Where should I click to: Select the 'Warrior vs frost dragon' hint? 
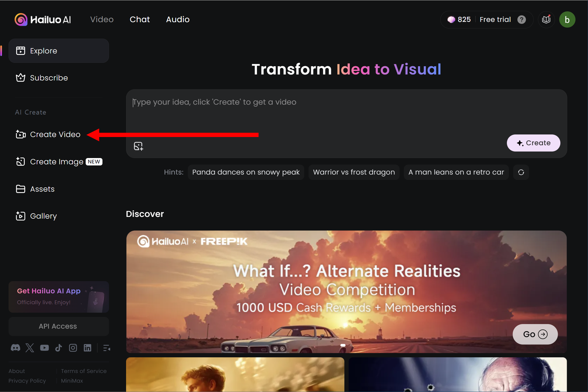tap(354, 172)
